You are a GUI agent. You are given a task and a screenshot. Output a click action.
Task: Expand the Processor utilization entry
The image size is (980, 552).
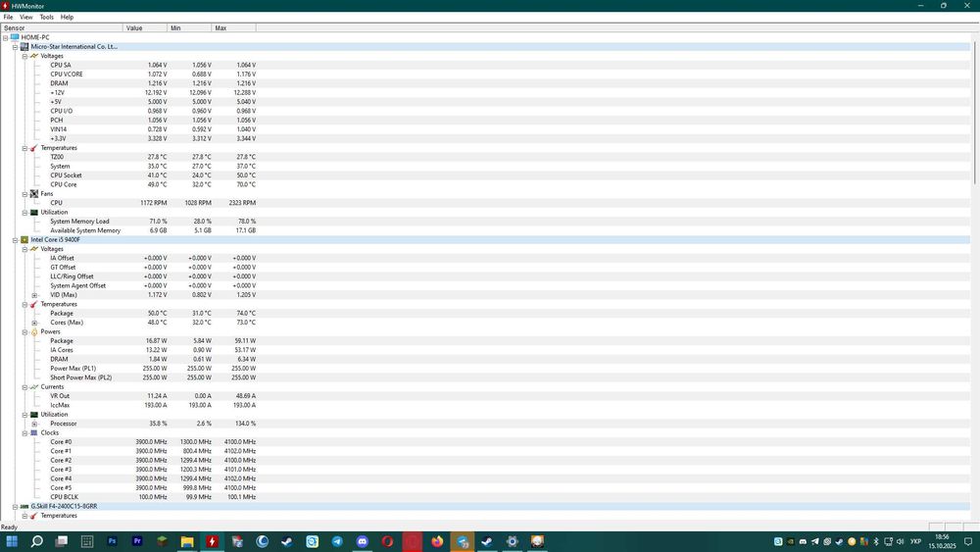pyautogui.click(x=35, y=424)
